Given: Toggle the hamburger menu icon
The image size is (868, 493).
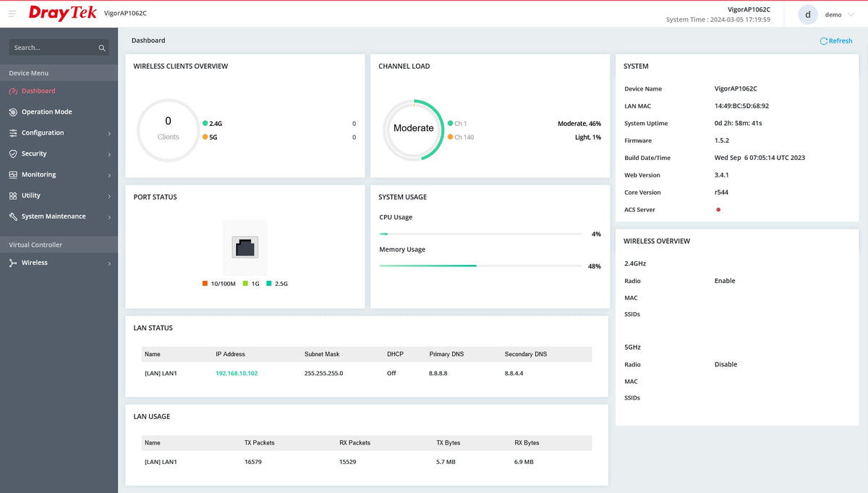Looking at the screenshot, I should point(12,14).
